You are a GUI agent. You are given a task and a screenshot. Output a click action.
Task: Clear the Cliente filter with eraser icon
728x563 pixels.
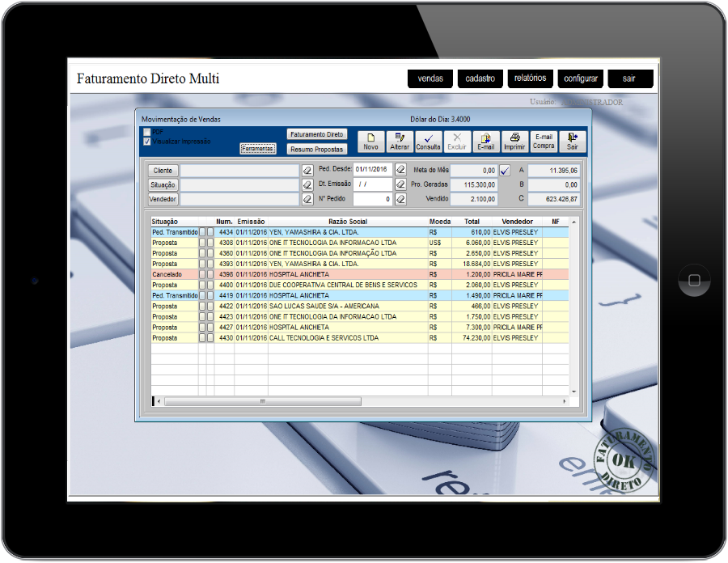click(307, 171)
